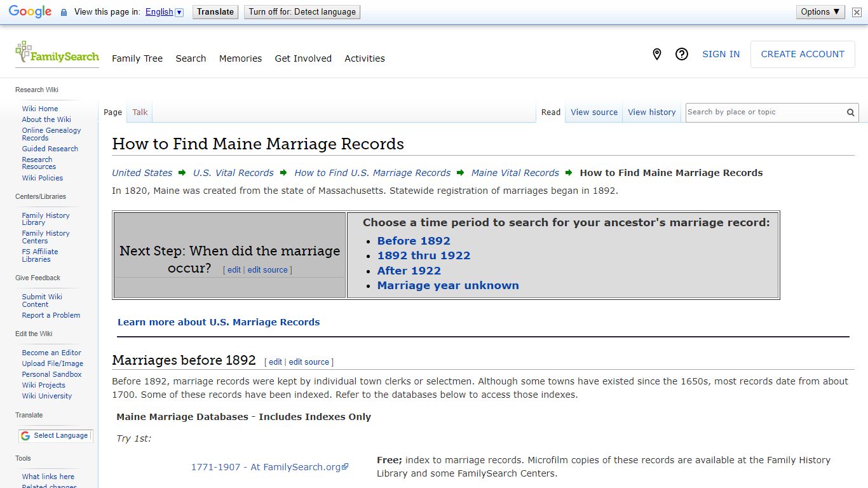Image resolution: width=868 pixels, height=488 pixels.
Task: Switch to the Page tab
Action: 112,112
